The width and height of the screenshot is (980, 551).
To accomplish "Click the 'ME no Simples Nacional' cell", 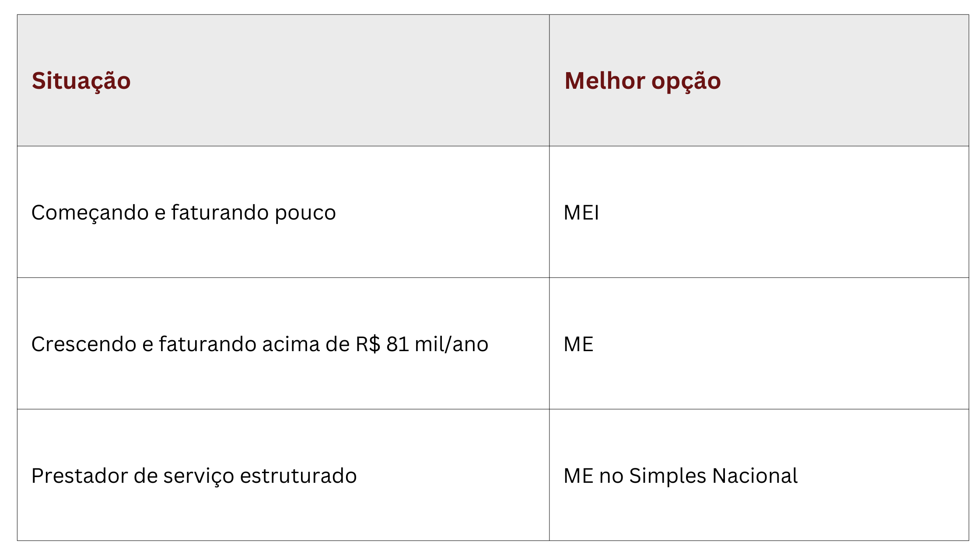I will (680, 476).
